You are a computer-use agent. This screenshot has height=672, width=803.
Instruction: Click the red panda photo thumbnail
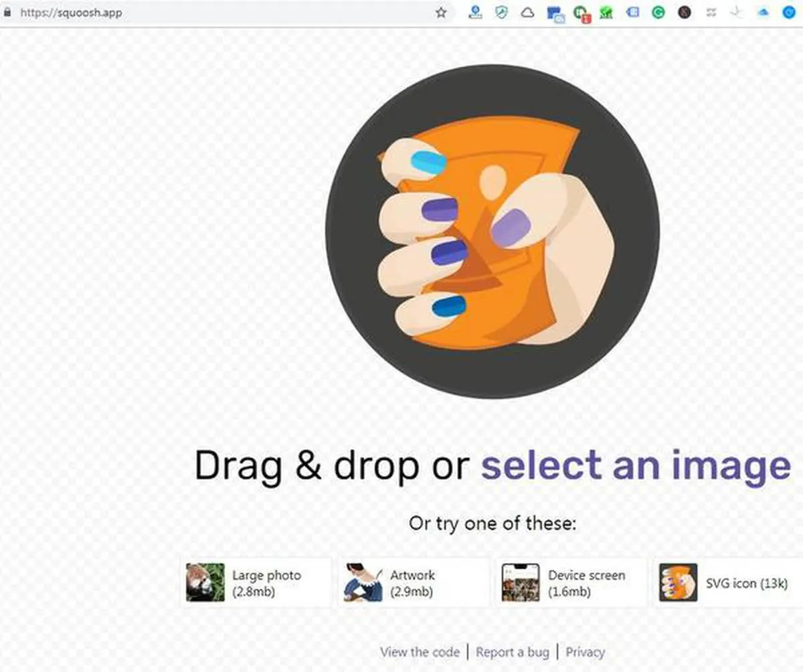pos(205,583)
